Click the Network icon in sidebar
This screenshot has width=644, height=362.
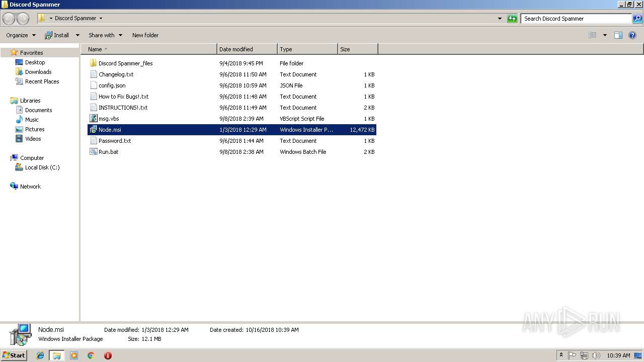click(14, 187)
